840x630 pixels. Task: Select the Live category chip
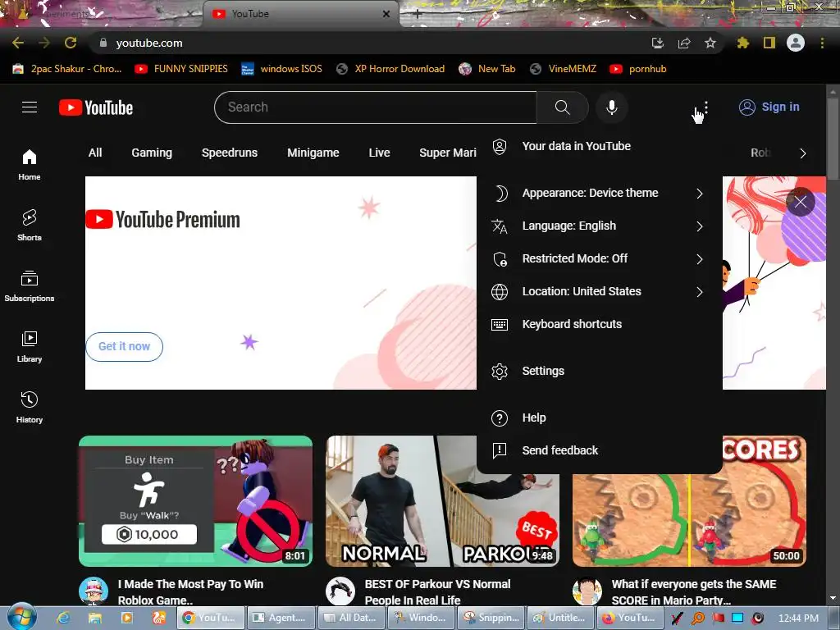click(379, 153)
